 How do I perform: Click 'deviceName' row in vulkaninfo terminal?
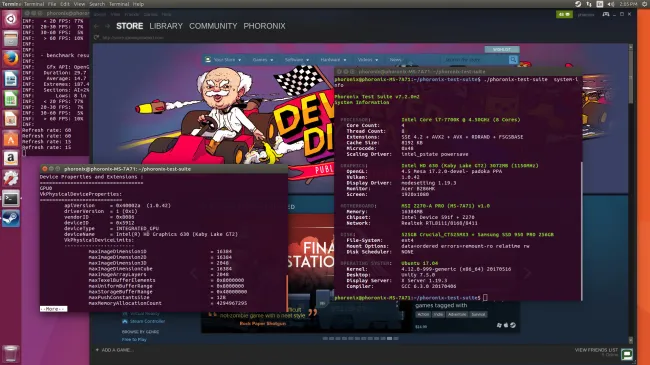pos(151,234)
